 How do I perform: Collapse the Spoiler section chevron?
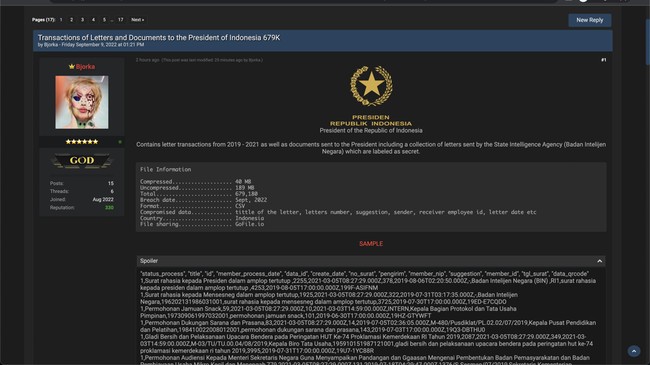599,261
